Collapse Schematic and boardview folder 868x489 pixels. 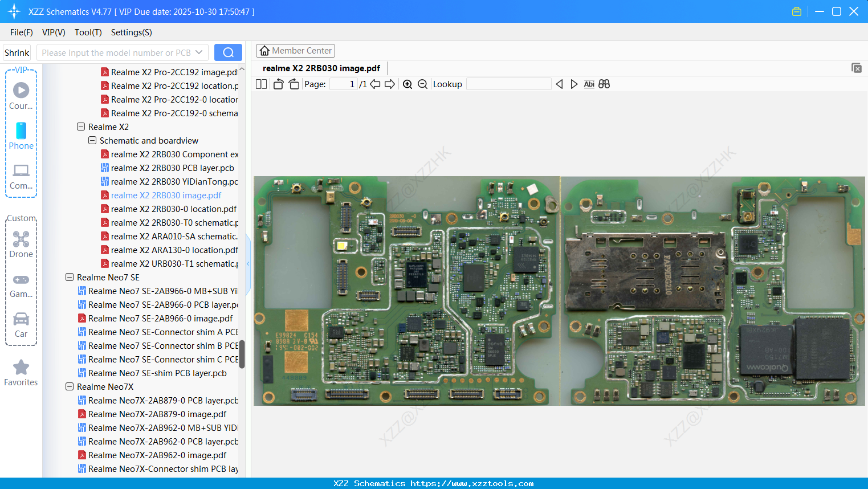(92, 141)
